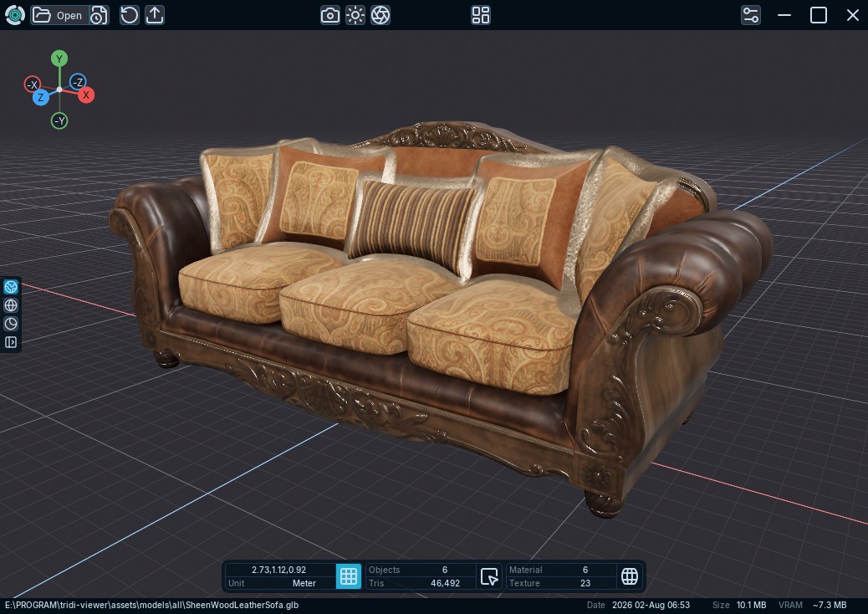Viewport: 868px width, 614px height.
Task: Open the four-panel layout grid icon
Action: [x=481, y=15]
